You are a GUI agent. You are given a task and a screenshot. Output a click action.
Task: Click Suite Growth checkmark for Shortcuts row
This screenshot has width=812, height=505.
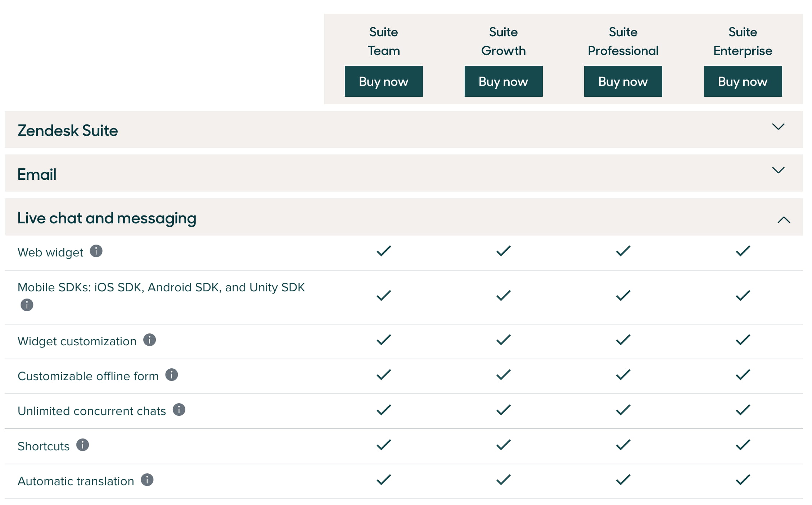[x=503, y=445]
